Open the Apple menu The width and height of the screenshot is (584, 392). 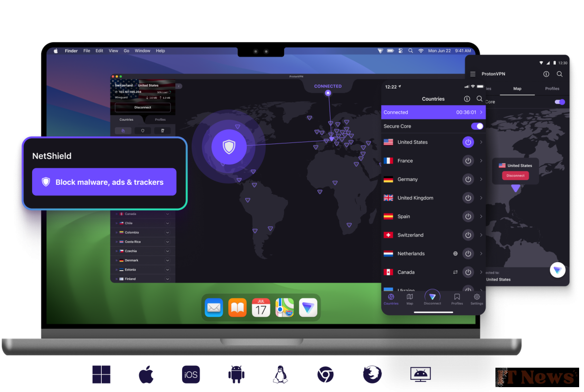[56, 51]
